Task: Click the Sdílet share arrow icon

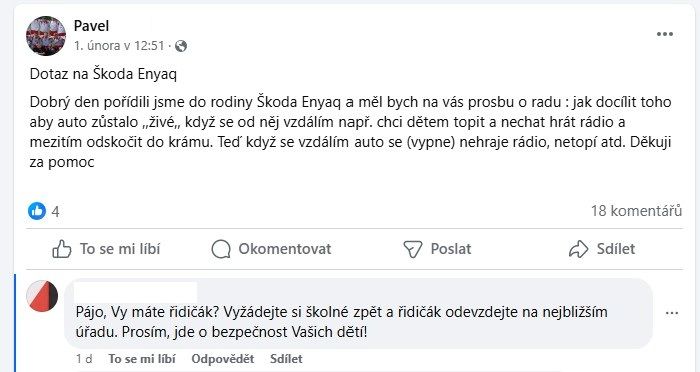Action: point(579,249)
